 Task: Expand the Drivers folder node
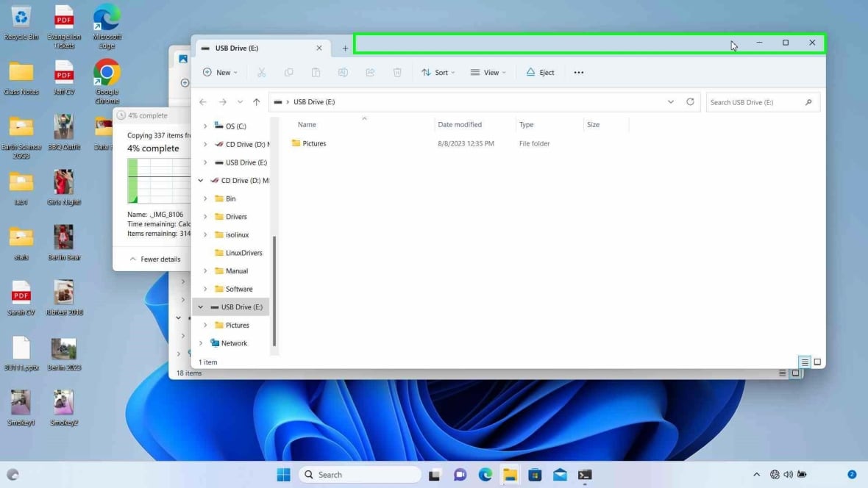(204, 217)
